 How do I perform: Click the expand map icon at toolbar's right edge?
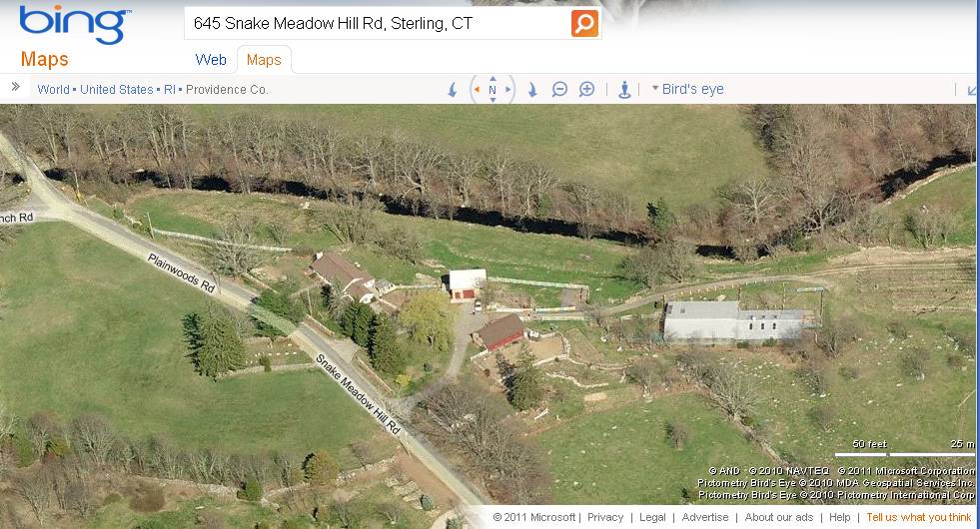pyautogui.click(x=972, y=90)
